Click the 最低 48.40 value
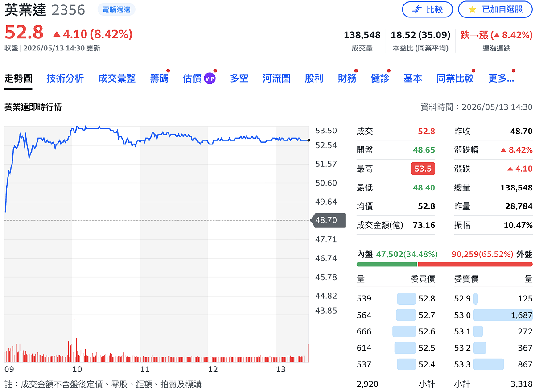The image size is (535, 392). tap(424, 188)
